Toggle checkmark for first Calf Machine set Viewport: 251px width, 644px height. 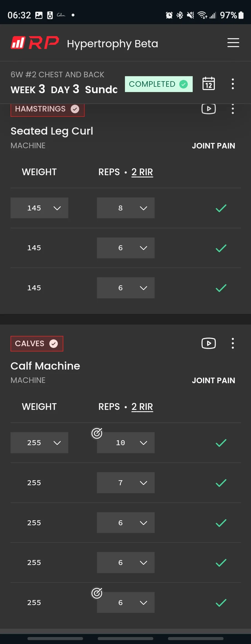[x=221, y=443]
